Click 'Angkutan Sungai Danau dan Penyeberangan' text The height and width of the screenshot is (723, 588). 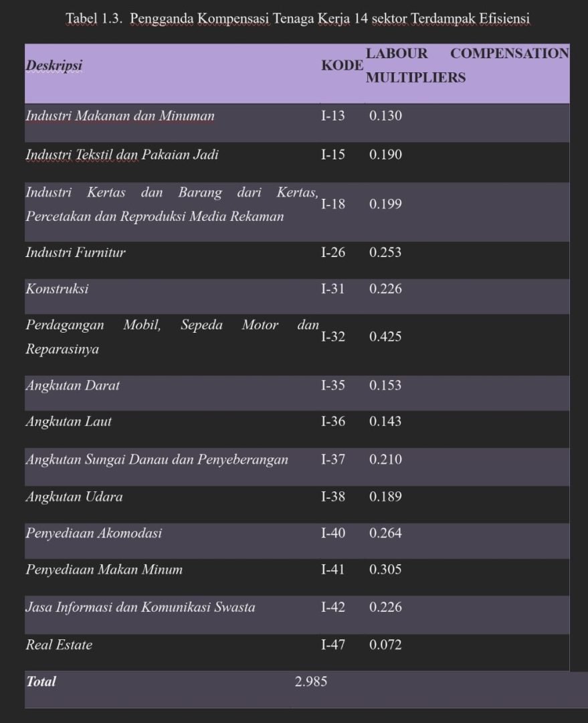(157, 459)
